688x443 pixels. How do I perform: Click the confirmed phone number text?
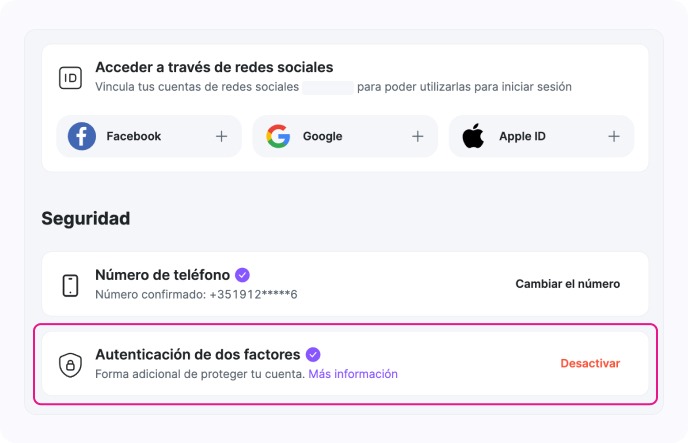pyautogui.click(x=196, y=294)
